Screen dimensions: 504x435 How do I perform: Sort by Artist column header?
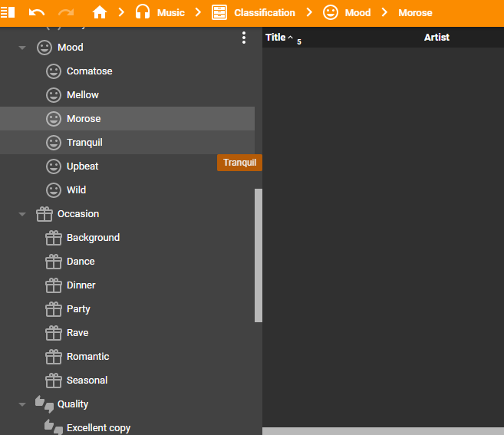tap(436, 38)
